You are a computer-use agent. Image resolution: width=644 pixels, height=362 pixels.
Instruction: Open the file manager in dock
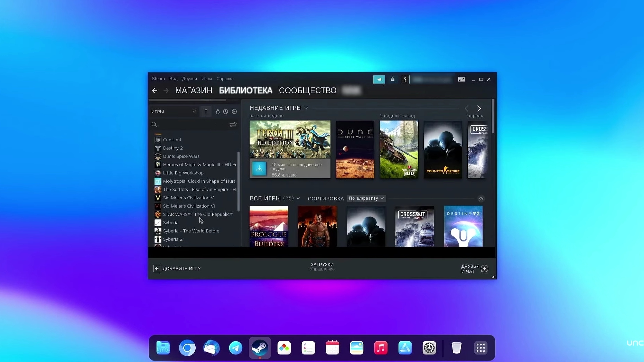pos(163,348)
